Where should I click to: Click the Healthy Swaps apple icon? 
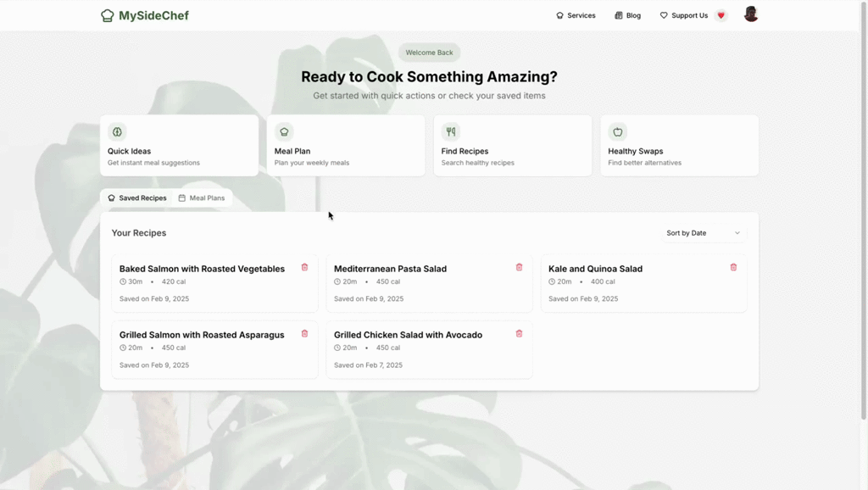pyautogui.click(x=618, y=131)
